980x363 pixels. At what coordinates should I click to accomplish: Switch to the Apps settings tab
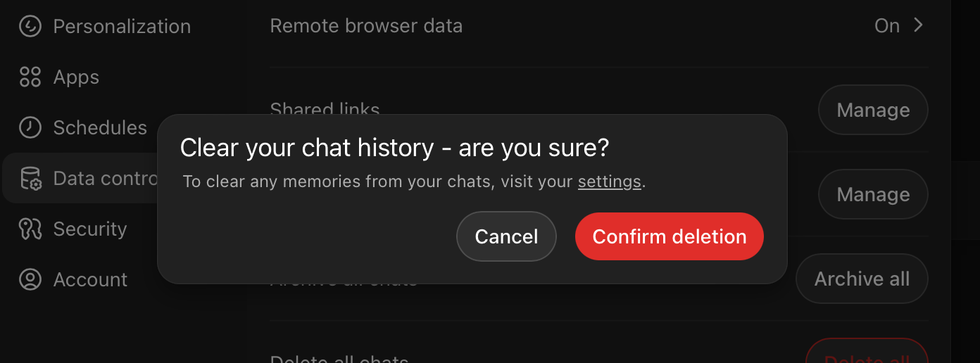click(76, 77)
